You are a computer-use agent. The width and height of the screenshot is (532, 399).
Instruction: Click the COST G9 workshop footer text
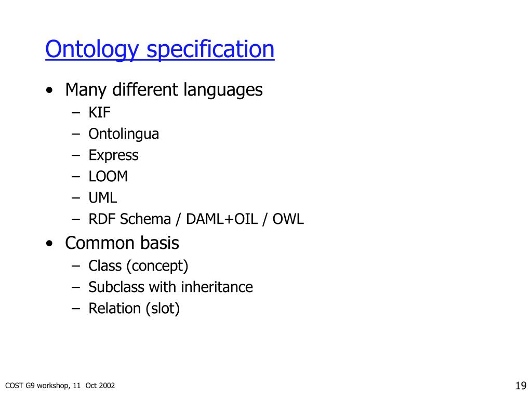pos(60,385)
